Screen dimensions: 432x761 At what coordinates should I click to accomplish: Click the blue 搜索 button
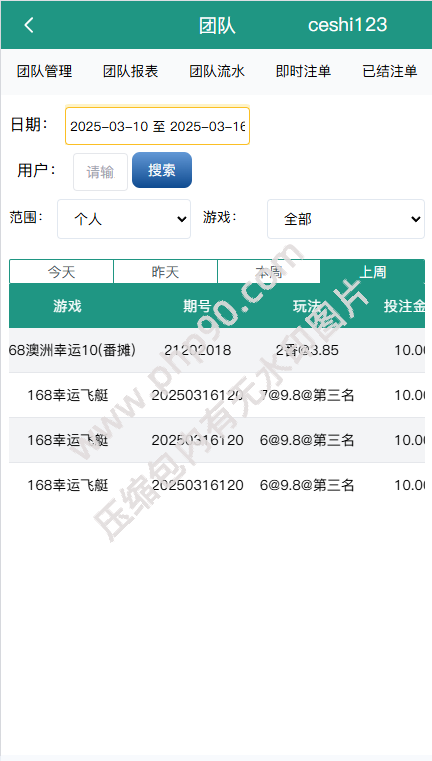click(x=162, y=170)
